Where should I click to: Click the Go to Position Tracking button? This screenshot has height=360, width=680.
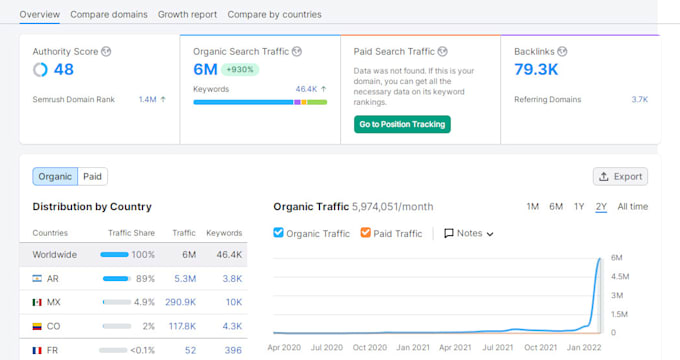pos(402,124)
